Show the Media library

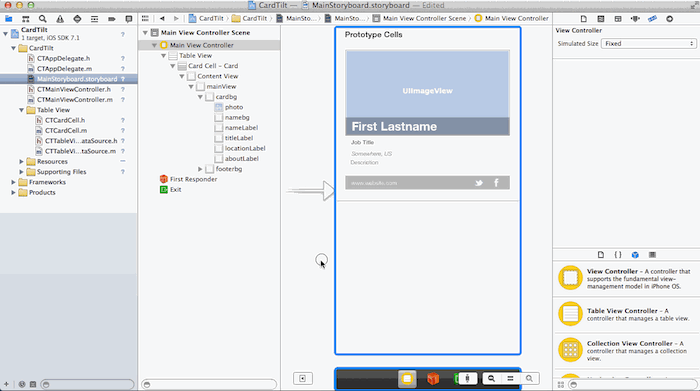[x=652, y=255]
